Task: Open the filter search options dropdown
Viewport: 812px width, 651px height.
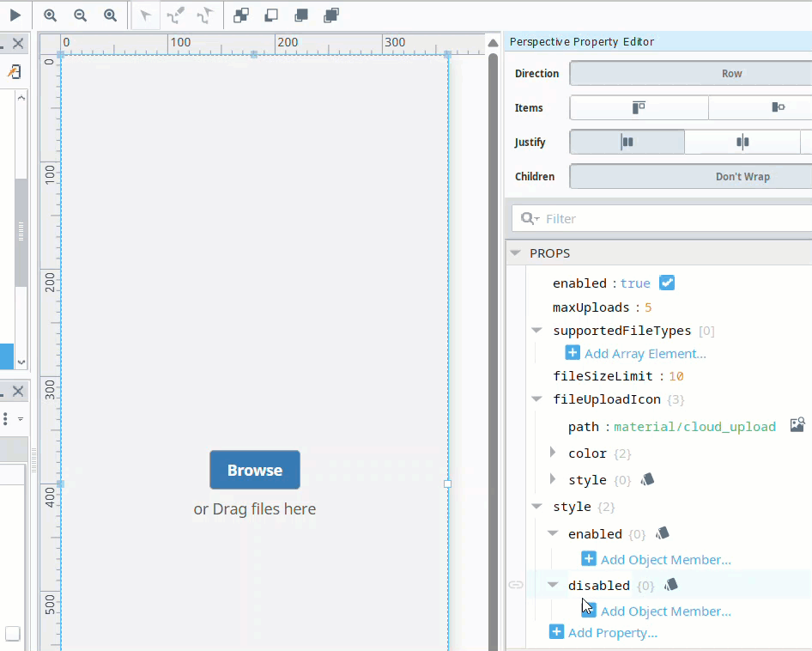Action: tap(530, 219)
